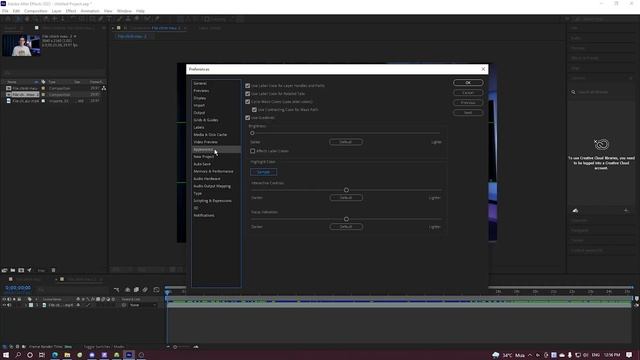This screenshot has width=640, height=360.
Task: Create new folder icon in Project panel
Action: [x=13, y=270]
